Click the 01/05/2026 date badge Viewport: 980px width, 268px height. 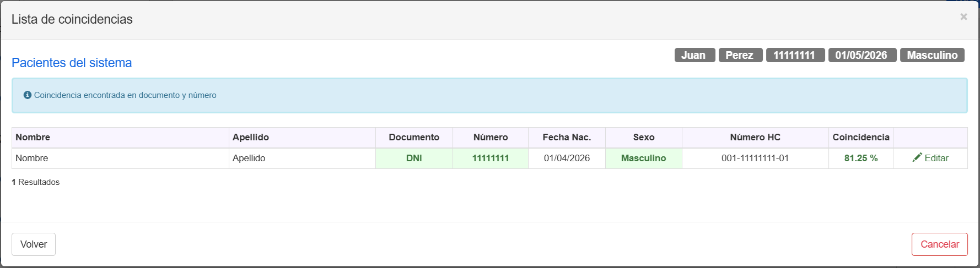[862, 55]
